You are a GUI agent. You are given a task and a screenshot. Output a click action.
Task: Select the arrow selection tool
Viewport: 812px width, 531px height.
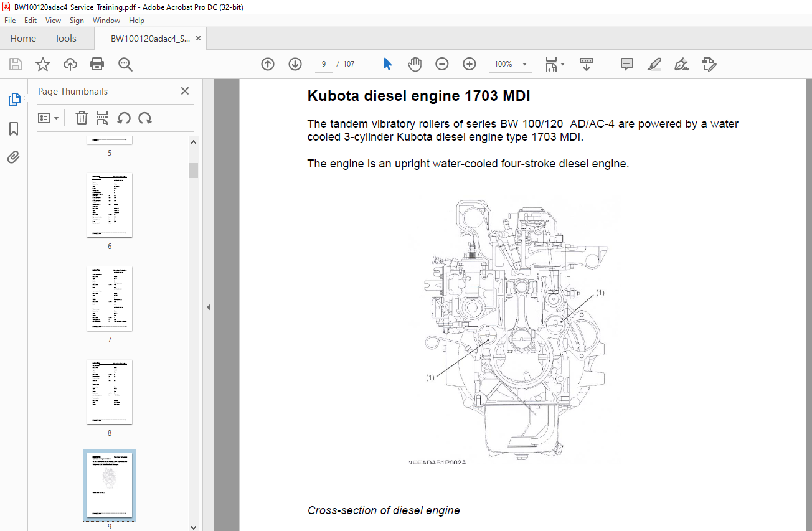point(387,64)
